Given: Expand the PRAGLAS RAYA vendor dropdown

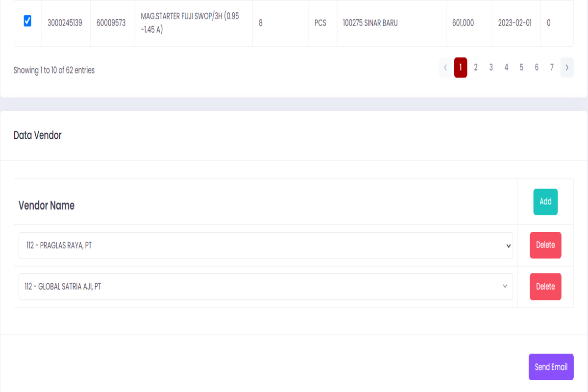Looking at the screenshot, I should tap(265, 245).
